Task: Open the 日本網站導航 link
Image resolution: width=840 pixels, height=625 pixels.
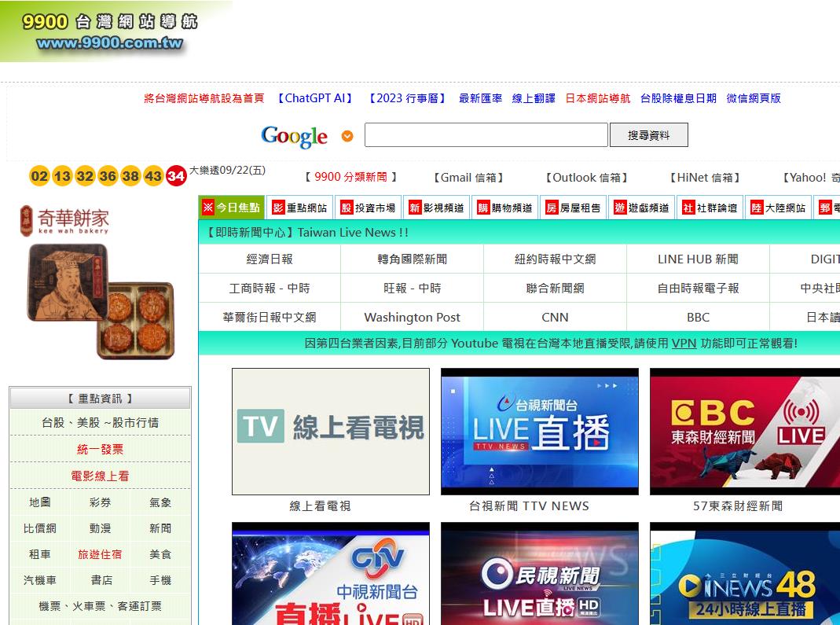Action: pos(598,98)
